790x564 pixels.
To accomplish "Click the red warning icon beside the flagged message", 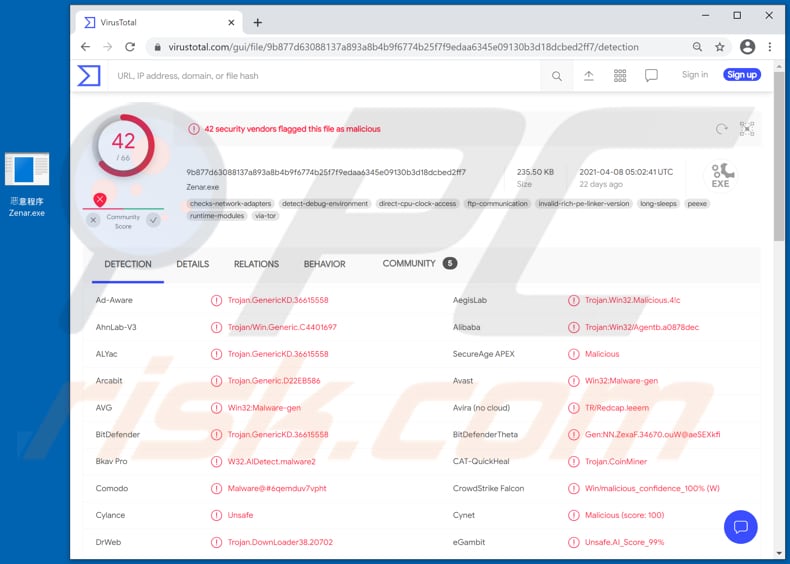I will pyautogui.click(x=194, y=129).
